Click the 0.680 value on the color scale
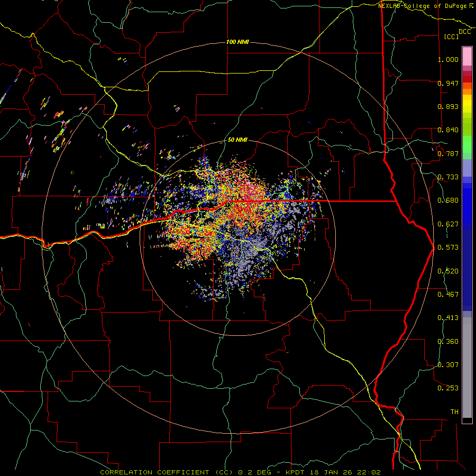Image resolution: width=476 pixels, height=476 pixels. pyautogui.click(x=448, y=200)
